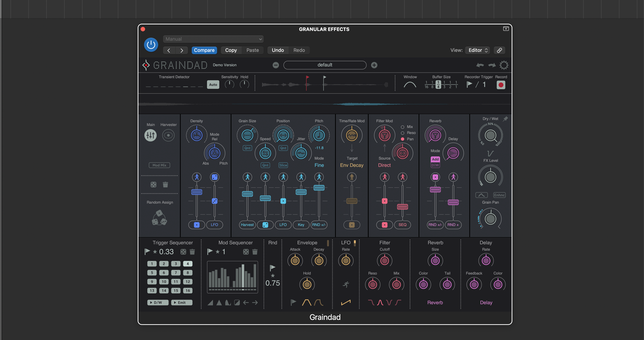Toggle the Slice button
The image size is (644, 340).
[x=283, y=165]
